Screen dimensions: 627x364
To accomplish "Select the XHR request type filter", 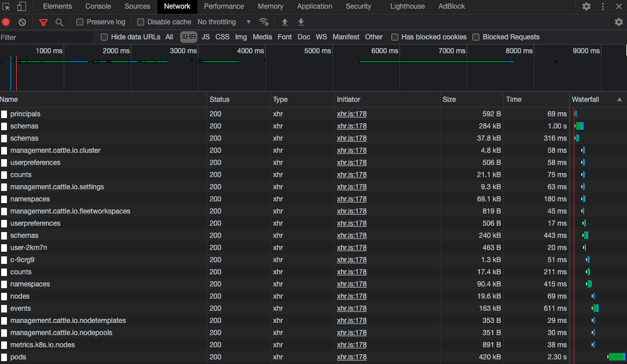I will (x=188, y=37).
